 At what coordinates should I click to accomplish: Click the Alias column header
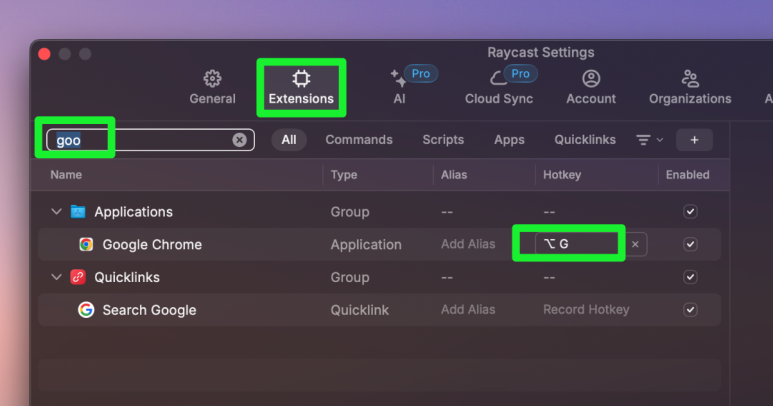point(454,175)
